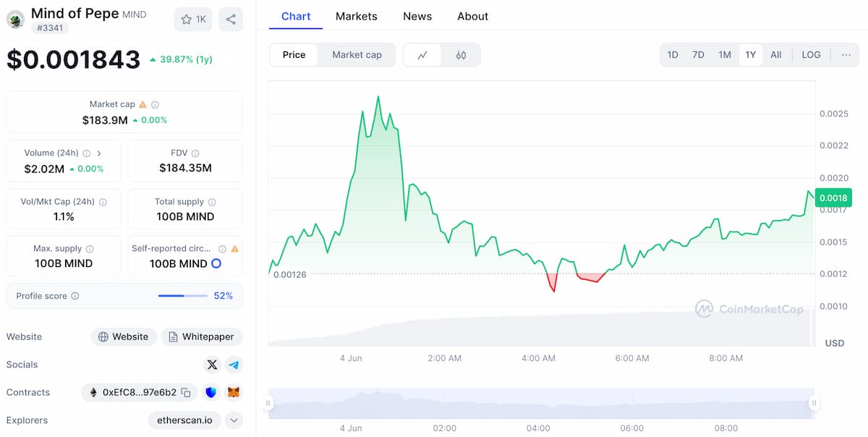Viewport: 868px width, 437px height.
Task: Click the circulating supply progress ring icon
Action: 216,264
